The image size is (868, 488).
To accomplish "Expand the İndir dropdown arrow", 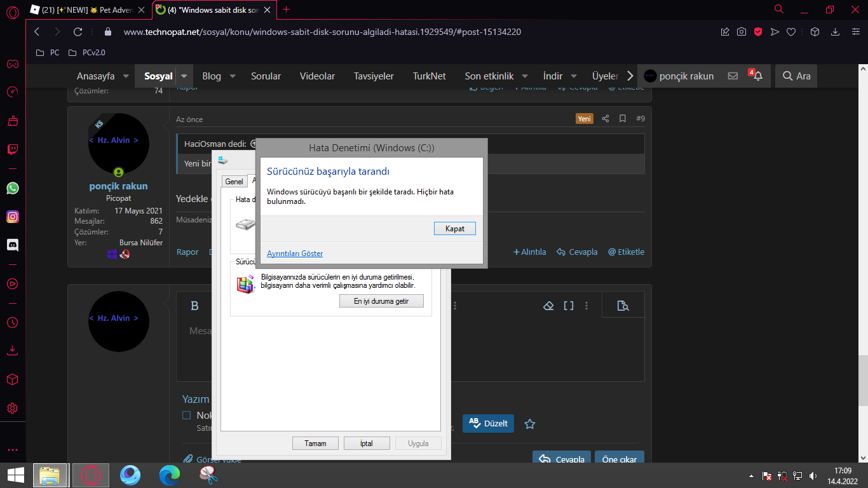I will coord(574,76).
